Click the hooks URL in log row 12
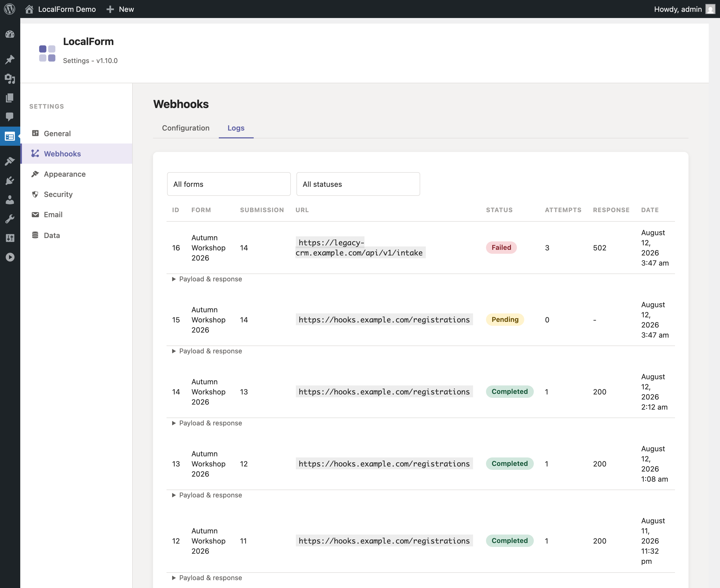 (384, 541)
